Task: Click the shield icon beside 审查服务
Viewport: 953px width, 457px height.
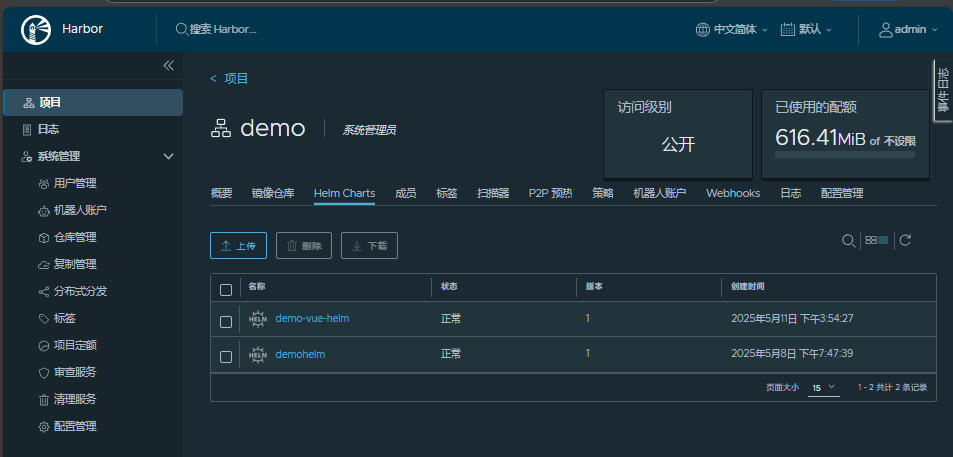Action: 44,373
